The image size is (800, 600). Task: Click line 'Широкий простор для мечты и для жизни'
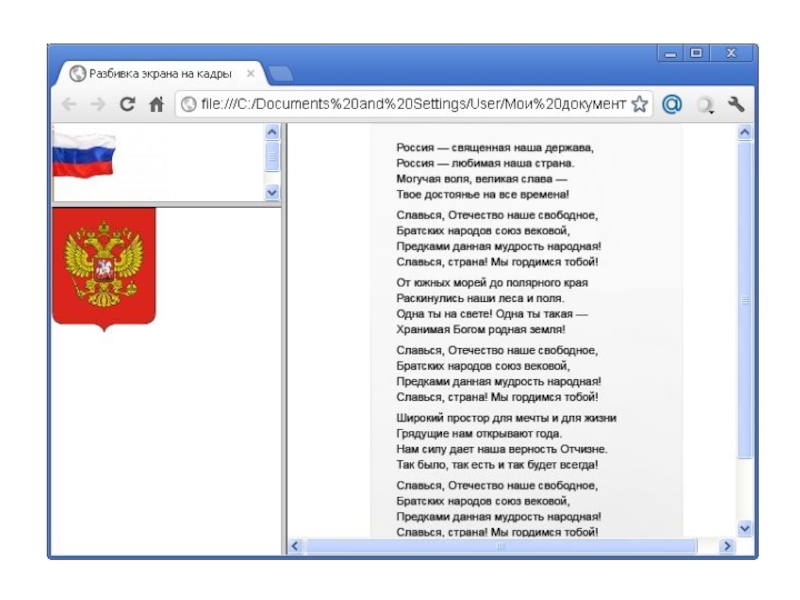(506, 418)
